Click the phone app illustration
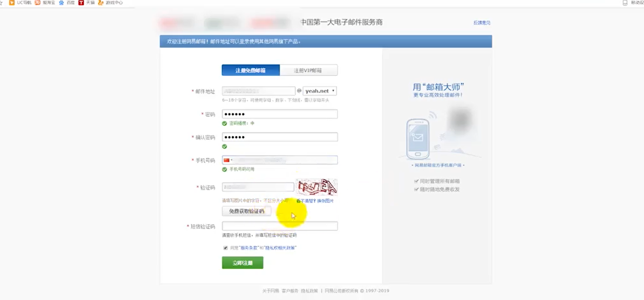The height and width of the screenshot is (300, 644). click(418, 138)
